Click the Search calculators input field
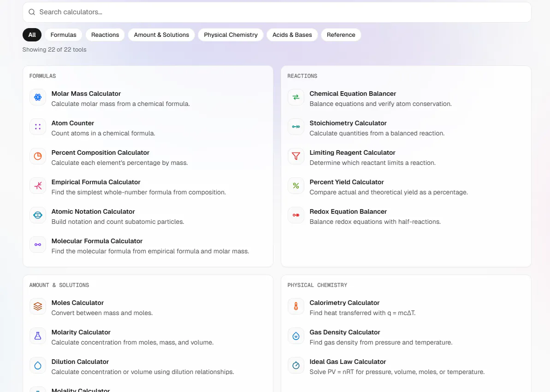Viewport: 550px width, 392px height. click(x=277, y=12)
